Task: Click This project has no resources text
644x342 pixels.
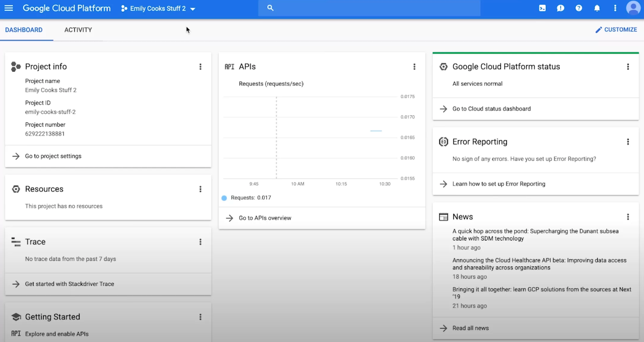Action: pos(64,207)
